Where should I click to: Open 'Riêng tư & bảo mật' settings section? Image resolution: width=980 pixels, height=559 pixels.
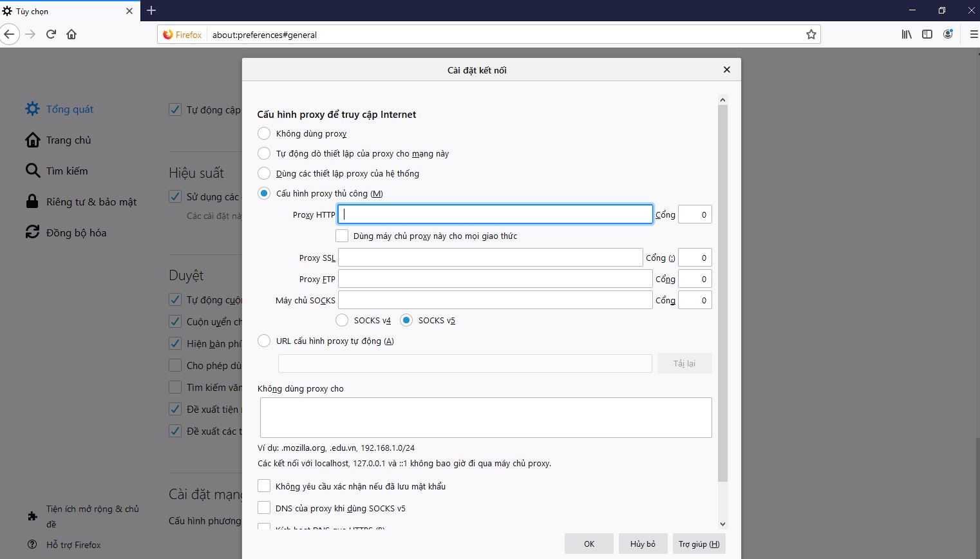click(91, 202)
